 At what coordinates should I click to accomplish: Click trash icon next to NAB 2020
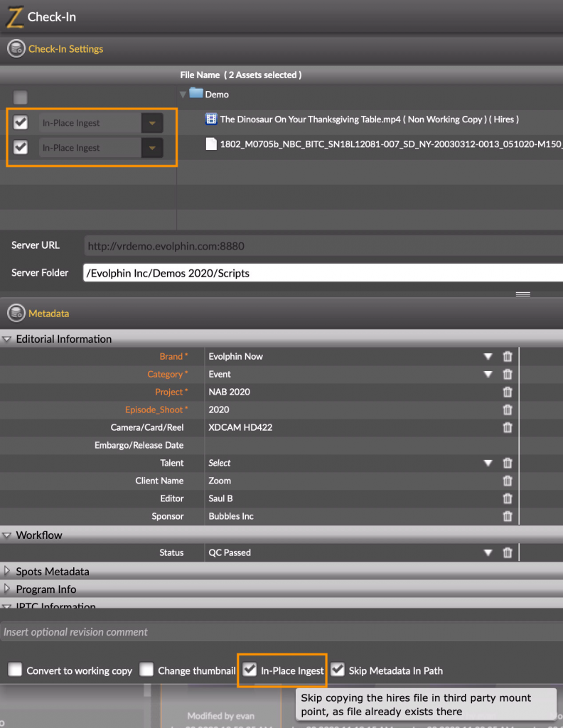508,392
